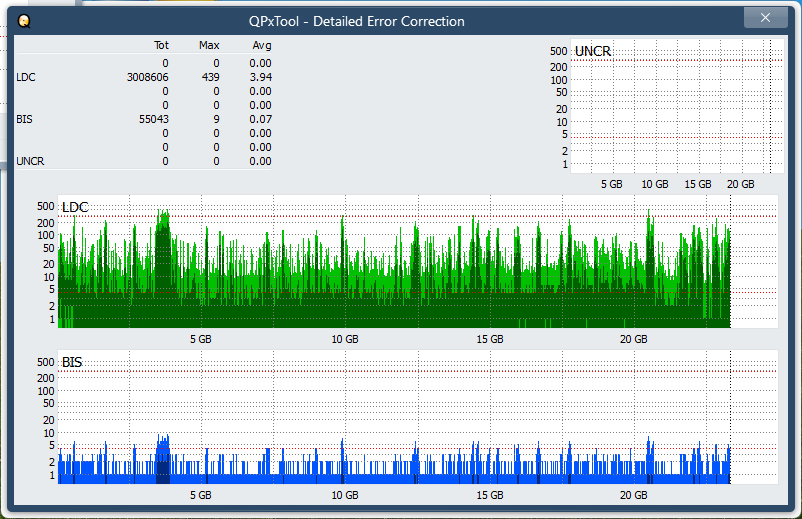
Task: Click the LDC graph title label
Action: [75, 207]
